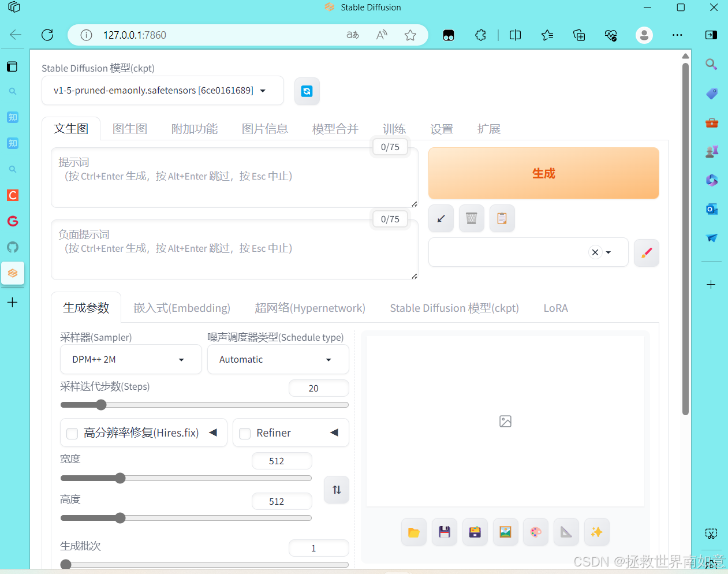Click the read aloud icon in address bar
The width and height of the screenshot is (728, 574).
(x=382, y=35)
